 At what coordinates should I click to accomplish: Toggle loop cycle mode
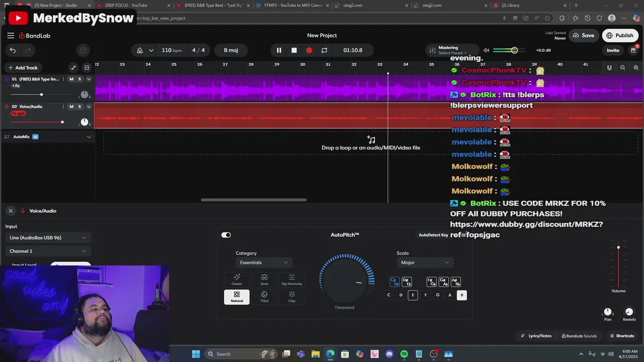[324, 50]
